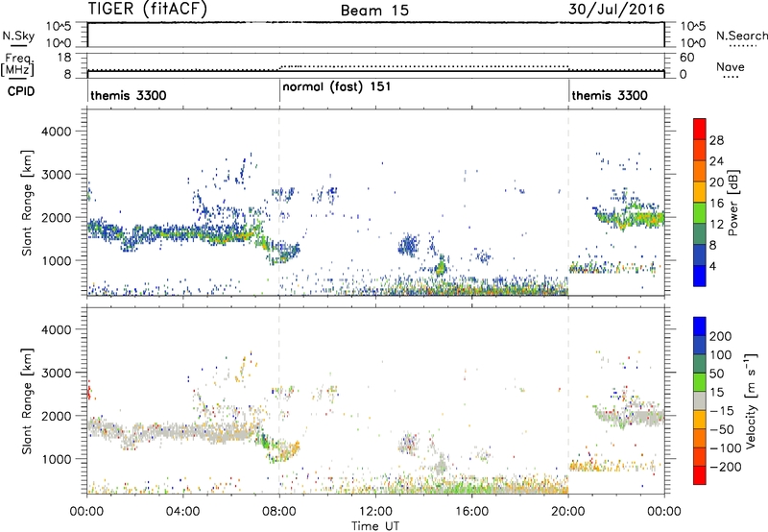Click the '20:00' time axis label
This screenshot has height=532, width=768.
(568, 512)
